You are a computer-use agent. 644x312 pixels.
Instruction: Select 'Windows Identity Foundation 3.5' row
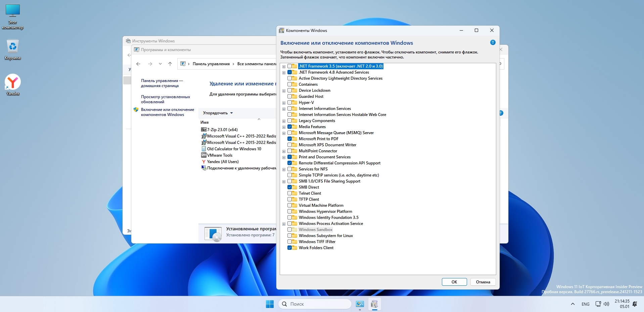tap(329, 218)
